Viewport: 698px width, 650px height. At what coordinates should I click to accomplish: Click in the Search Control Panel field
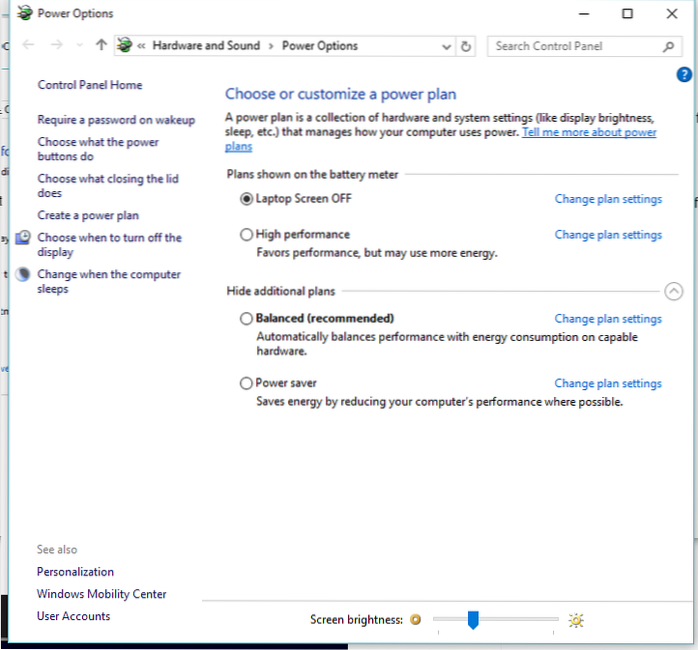coord(584,46)
